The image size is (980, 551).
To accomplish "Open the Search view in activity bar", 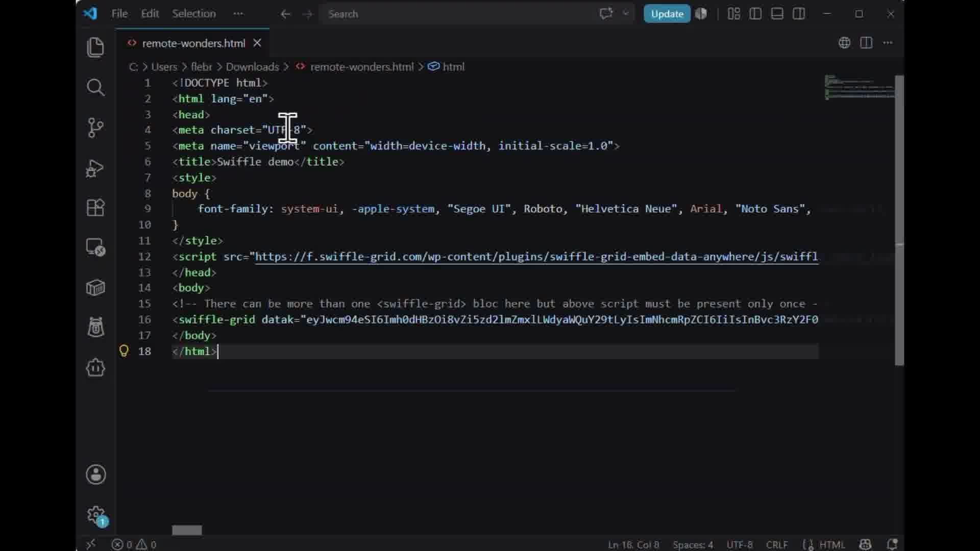I will tap(95, 87).
